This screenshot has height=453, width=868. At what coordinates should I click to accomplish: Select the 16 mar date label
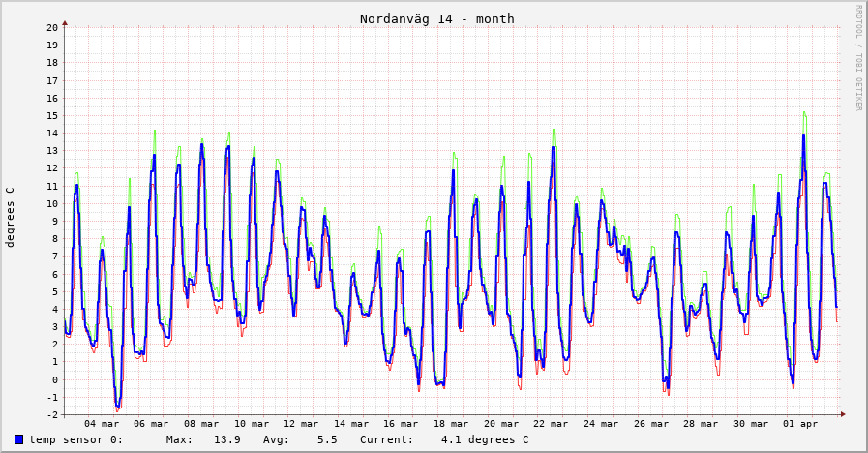(402, 424)
